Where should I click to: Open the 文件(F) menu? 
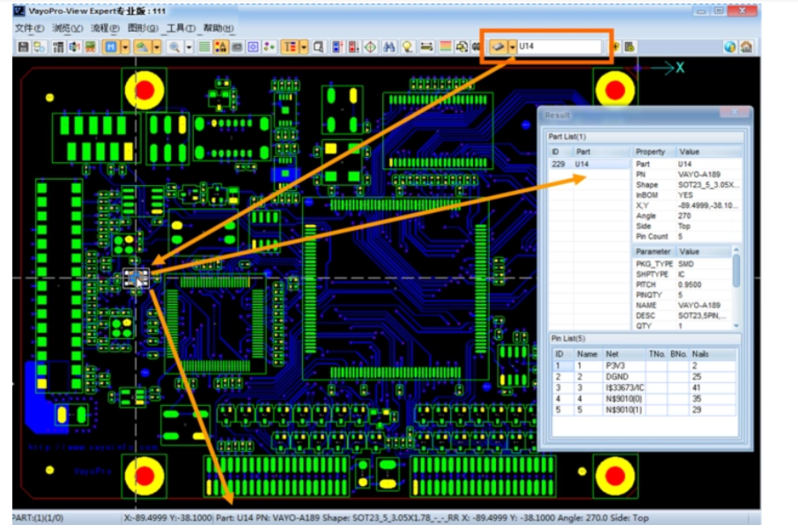(29, 28)
